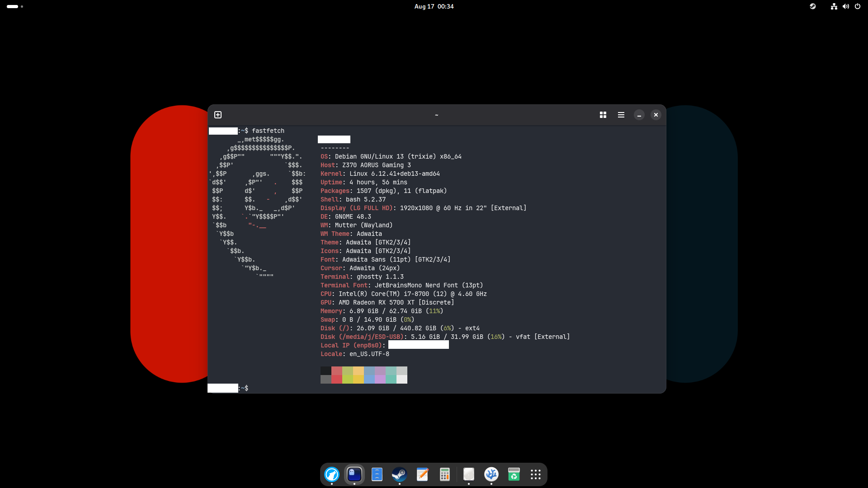This screenshot has width=868, height=488.
Task: Pick the bright yellow swatch in palette bottom row
Action: click(359, 380)
